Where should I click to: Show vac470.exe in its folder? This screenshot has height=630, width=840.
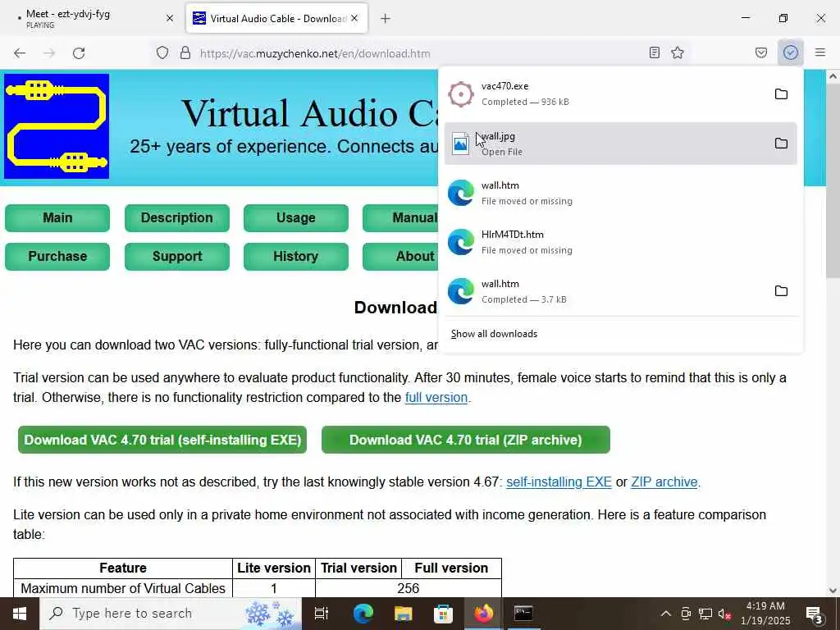[781, 94]
